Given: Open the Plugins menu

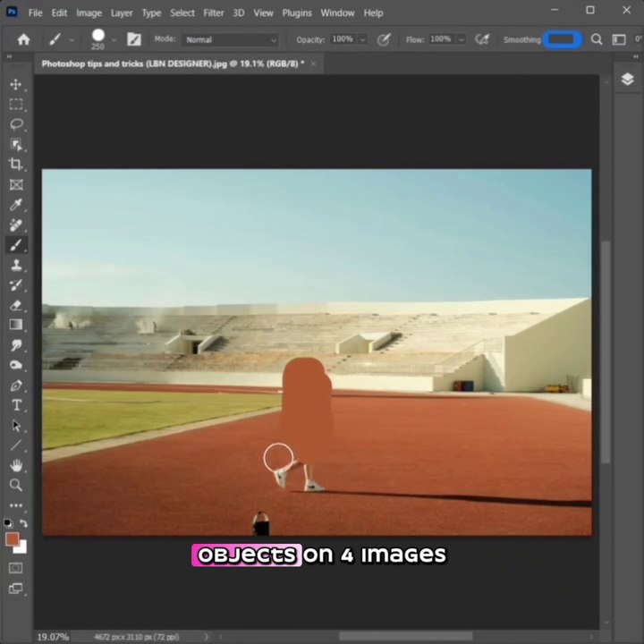Looking at the screenshot, I should click(x=297, y=13).
